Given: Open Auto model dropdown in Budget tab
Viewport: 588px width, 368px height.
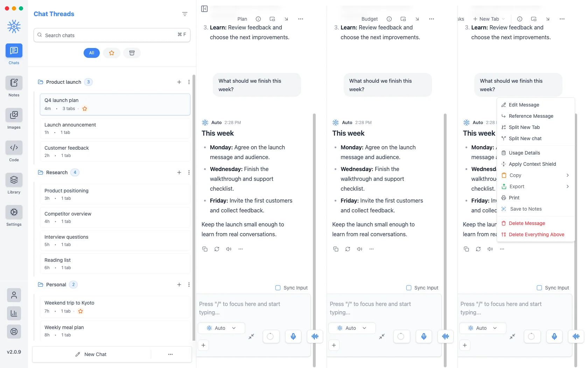Looking at the screenshot, I should [x=352, y=328].
